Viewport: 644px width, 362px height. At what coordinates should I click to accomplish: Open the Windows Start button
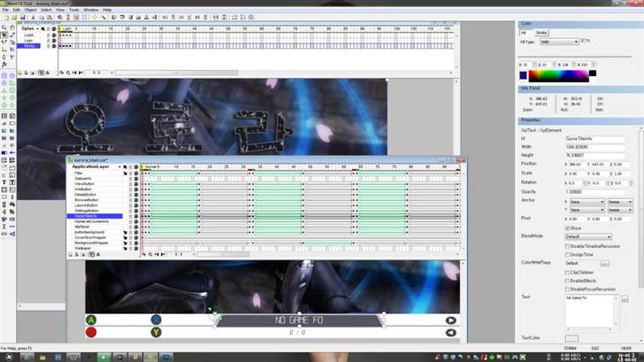pyautogui.click(x=9, y=357)
